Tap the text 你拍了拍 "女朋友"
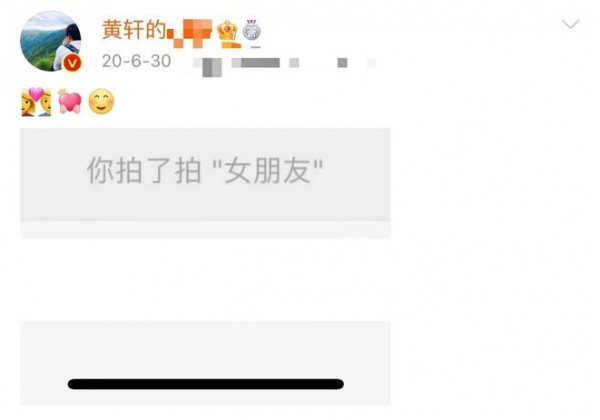The image size is (600, 420). (205, 171)
